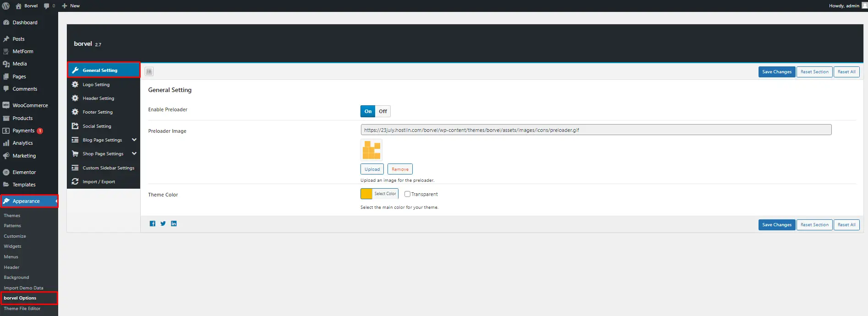Check the Transparent checkbox
Image resolution: width=868 pixels, height=316 pixels.
tap(407, 194)
